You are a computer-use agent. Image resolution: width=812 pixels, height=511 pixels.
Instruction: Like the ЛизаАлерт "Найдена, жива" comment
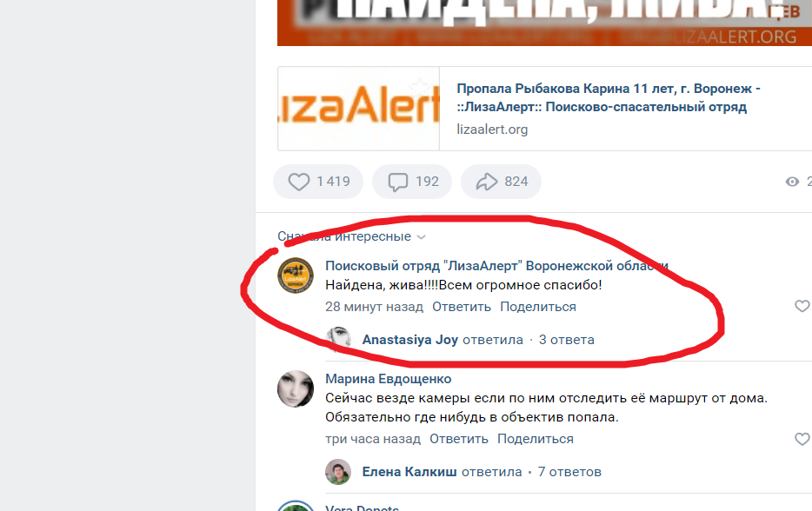coord(802,306)
